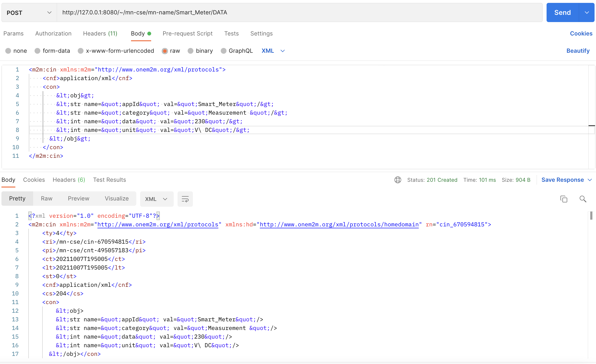Click the response body scrollbar thumb
This screenshot has width=596, height=364.
tap(591, 216)
